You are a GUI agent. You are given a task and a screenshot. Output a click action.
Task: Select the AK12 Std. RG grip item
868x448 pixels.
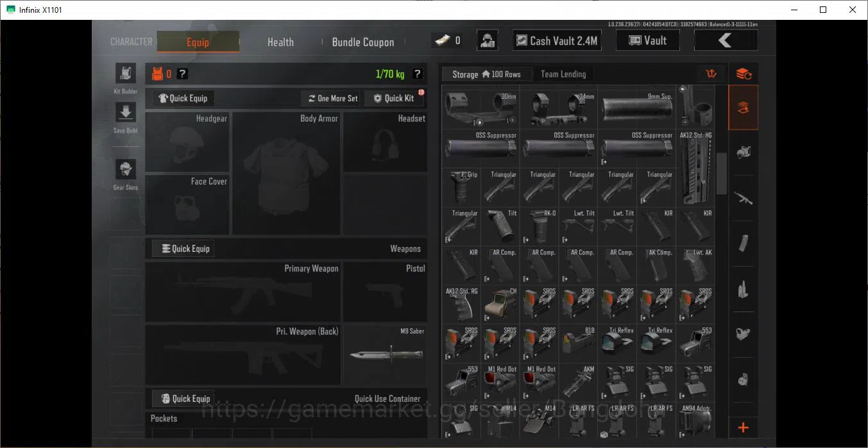tap(461, 305)
